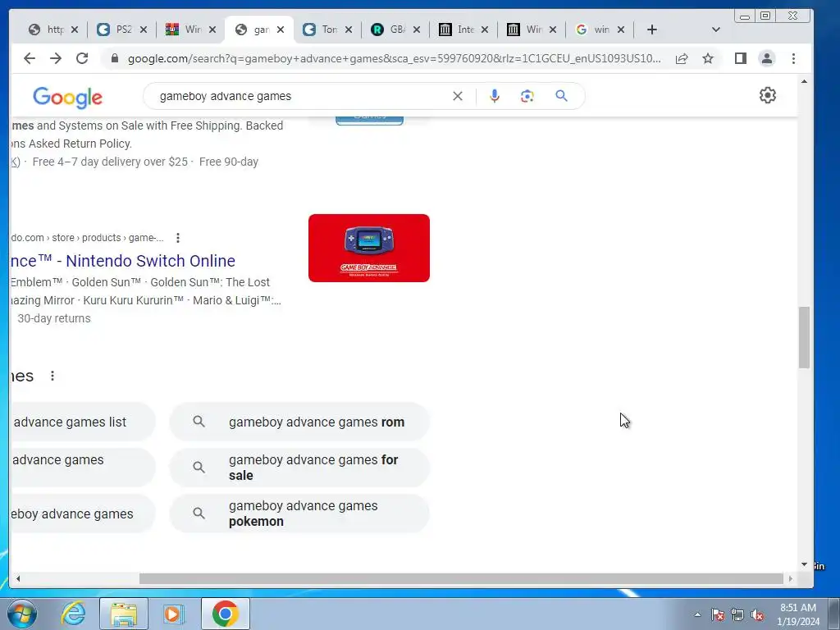Go forward to next page
Screen dimensions: 840x630
(56, 58)
